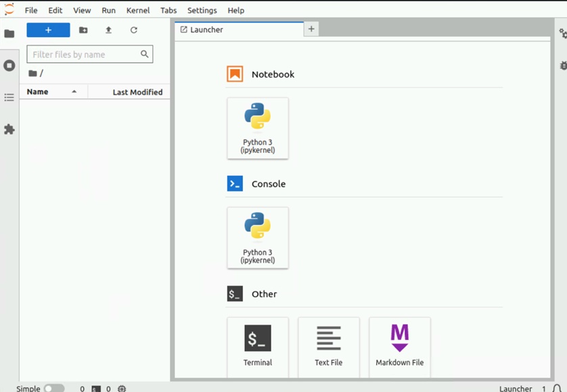
Task: Click the blue Console section icon
Action: click(235, 184)
